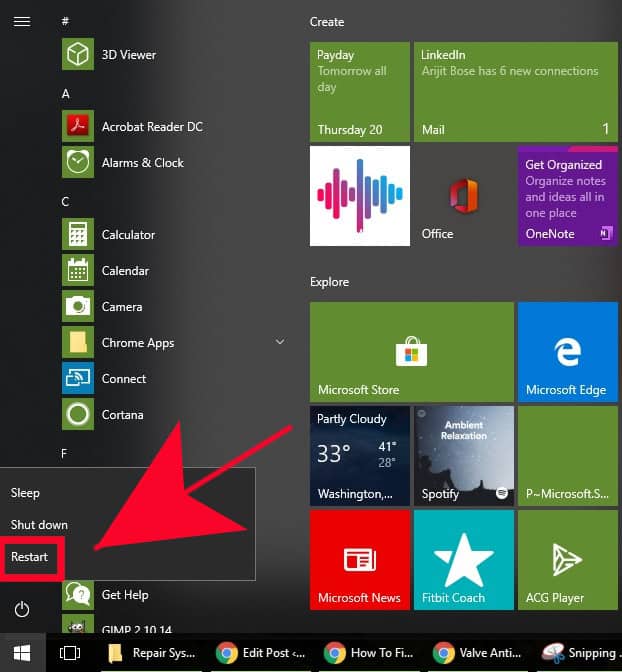The image size is (622, 672).
Task: Open the Microsoft News tile
Action: tap(360, 560)
